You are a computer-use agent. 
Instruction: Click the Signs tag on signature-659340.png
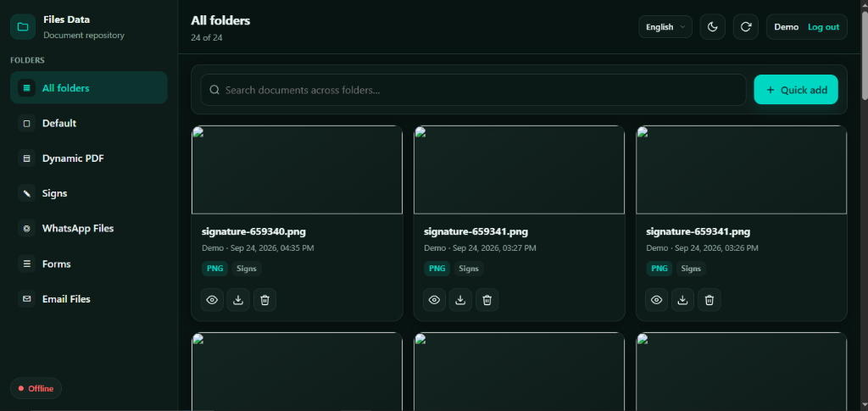click(247, 269)
